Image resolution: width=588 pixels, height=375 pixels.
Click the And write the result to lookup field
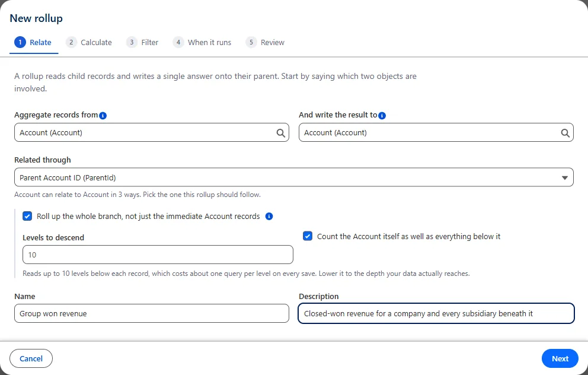pyautogui.click(x=436, y=132)
